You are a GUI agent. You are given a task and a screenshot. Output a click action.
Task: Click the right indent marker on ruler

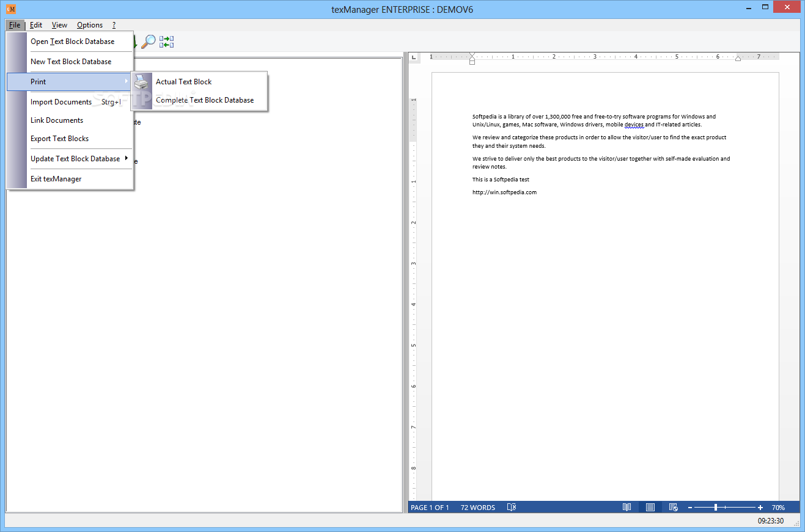click(738, 59)
